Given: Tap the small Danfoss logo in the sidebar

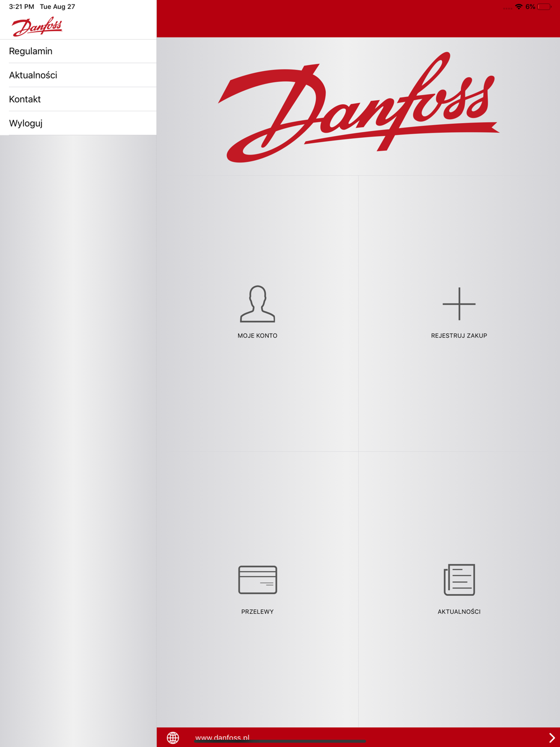Looking at the screenshot, I should click(37, 26).
